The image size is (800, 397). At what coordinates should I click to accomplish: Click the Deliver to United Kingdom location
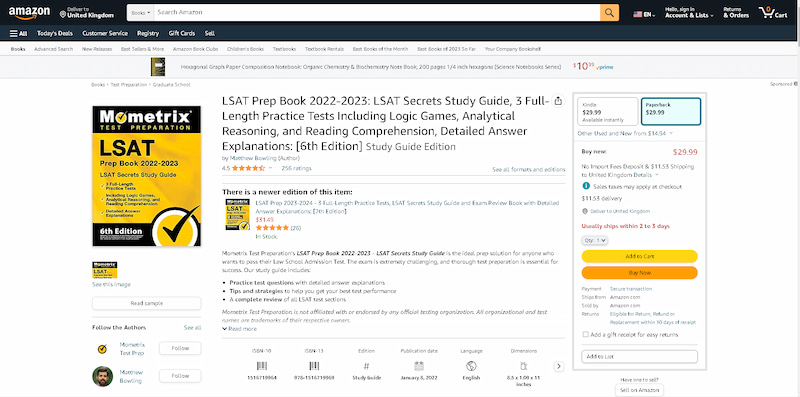(87, 13)
